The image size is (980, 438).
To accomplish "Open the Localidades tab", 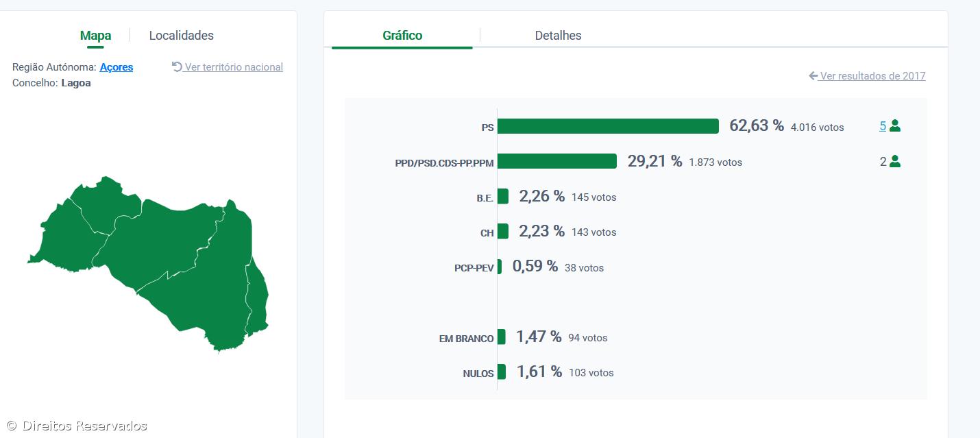I will (181, 36).
